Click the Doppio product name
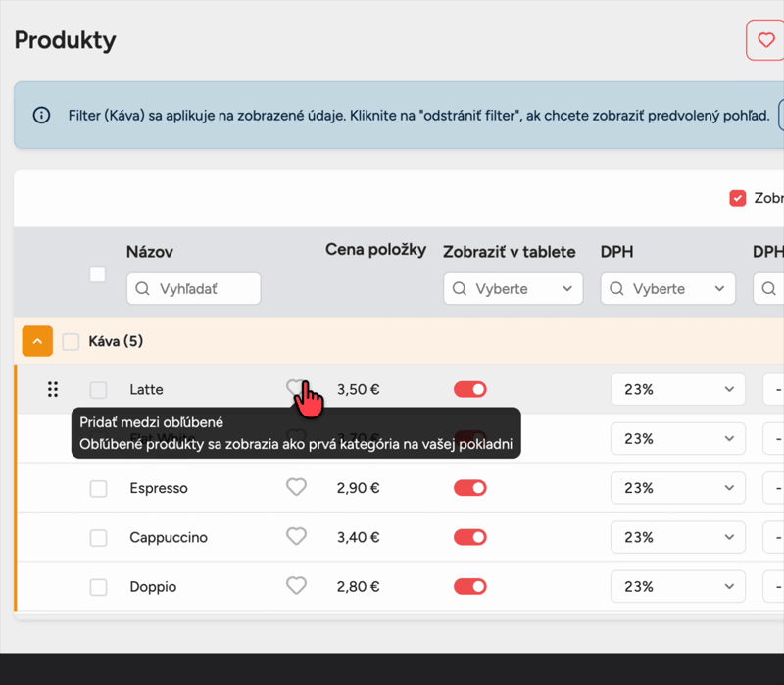The height and width of the screenshot is (685, 784). click(x=153, y=586)
